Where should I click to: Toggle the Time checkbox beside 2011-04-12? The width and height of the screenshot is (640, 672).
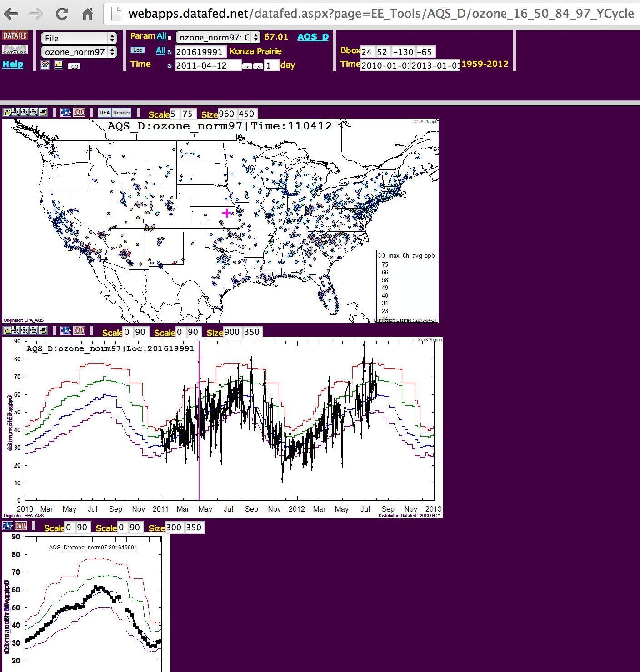pos(170,66)
